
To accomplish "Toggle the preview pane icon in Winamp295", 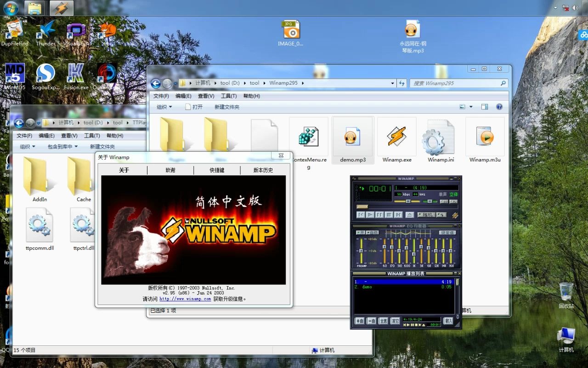I will point(485,107).
